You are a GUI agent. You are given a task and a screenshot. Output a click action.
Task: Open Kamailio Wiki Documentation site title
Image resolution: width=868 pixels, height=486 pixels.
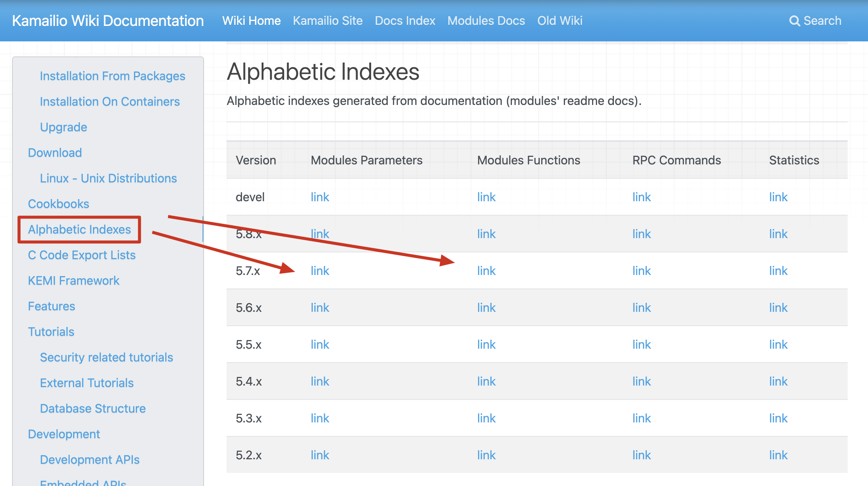click(108, 21)
